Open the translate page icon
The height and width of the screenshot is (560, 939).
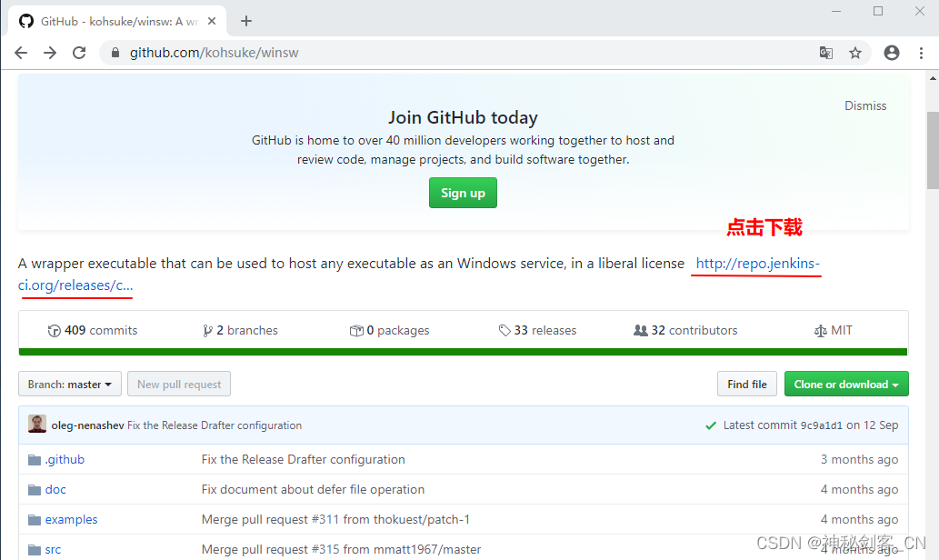(x=825, y=53)
